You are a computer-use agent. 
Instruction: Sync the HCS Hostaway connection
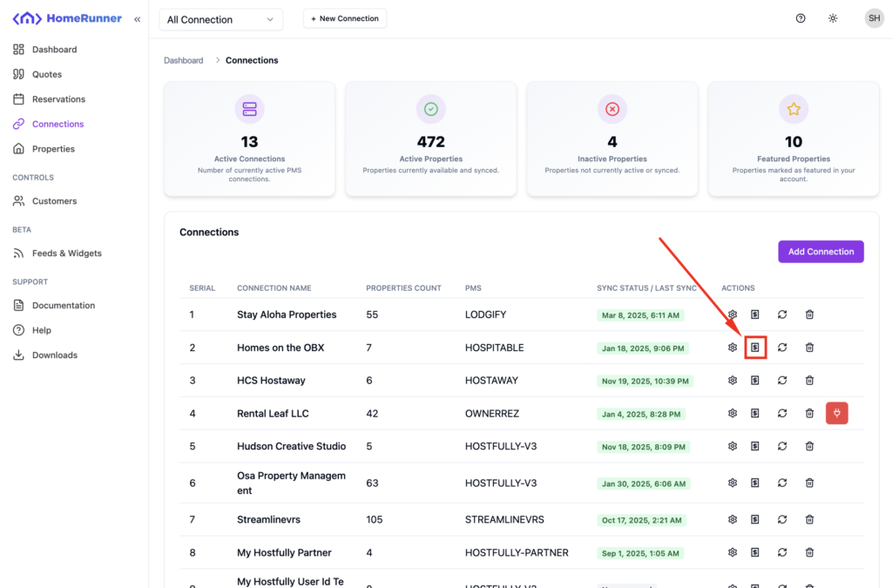coord(782,381)
